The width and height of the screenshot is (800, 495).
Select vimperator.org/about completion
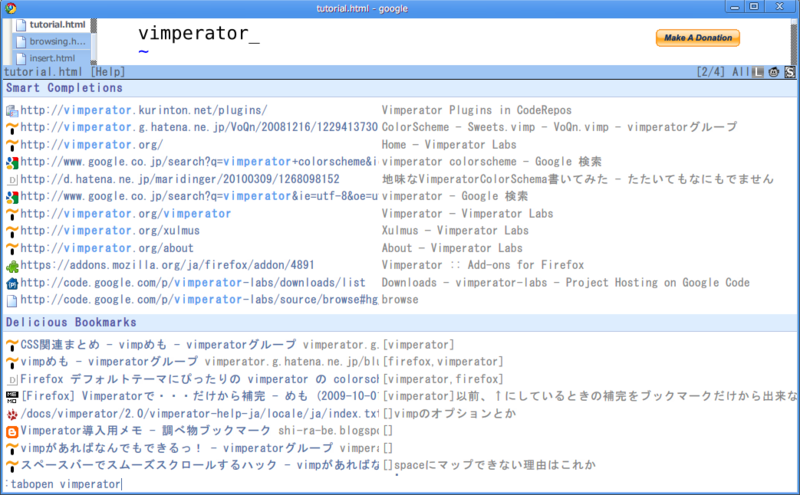[400, 248]
